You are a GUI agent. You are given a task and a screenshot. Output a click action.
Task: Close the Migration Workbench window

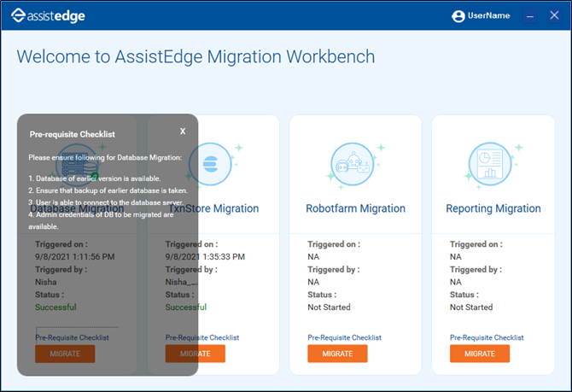[x=555, y=16]
